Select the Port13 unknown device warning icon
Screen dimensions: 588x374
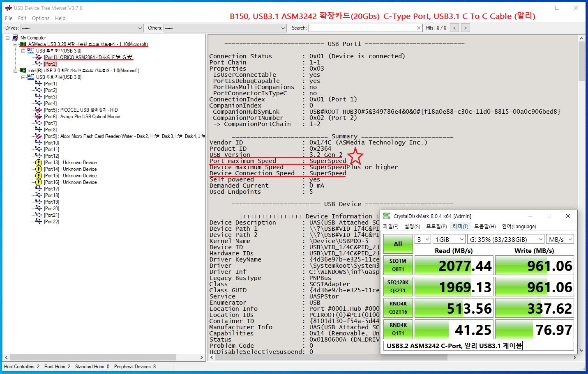(x=39, y=163)
